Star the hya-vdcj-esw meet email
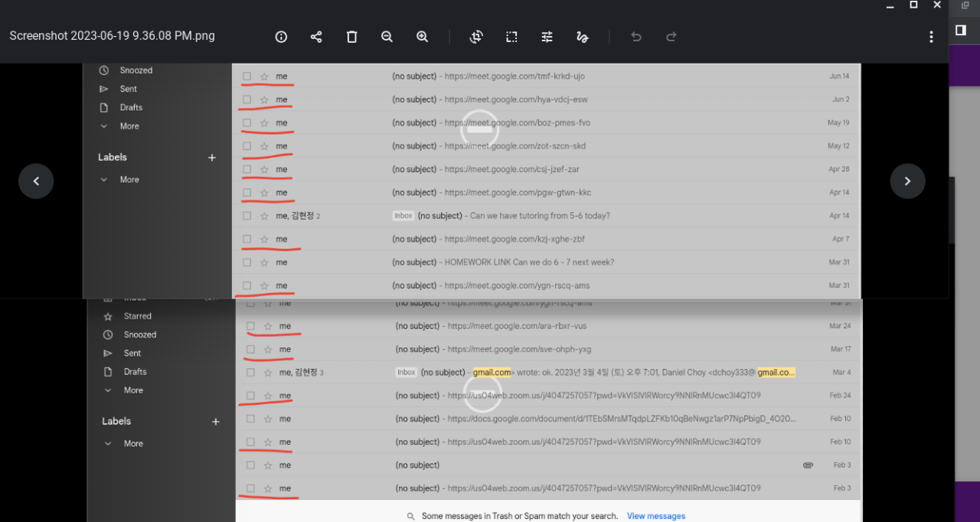Viewport: 980px width, 522px height. point(264,100)
